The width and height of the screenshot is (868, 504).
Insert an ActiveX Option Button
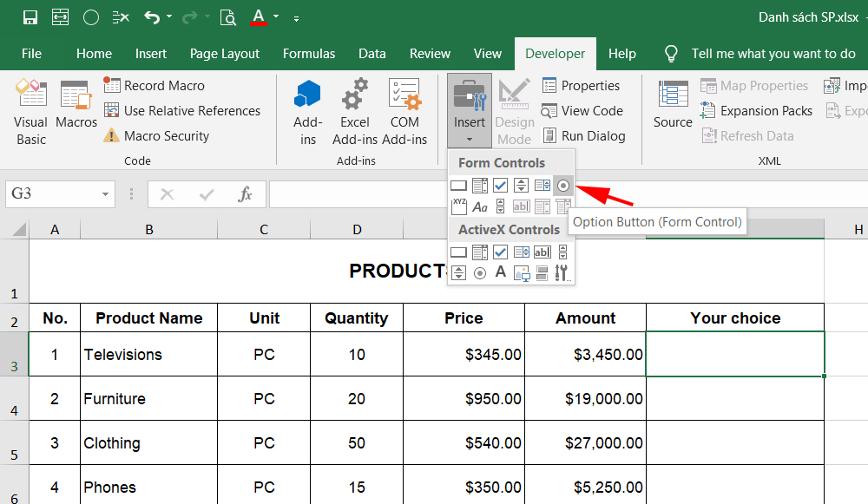pyautogui.click(x=480, y=272)
